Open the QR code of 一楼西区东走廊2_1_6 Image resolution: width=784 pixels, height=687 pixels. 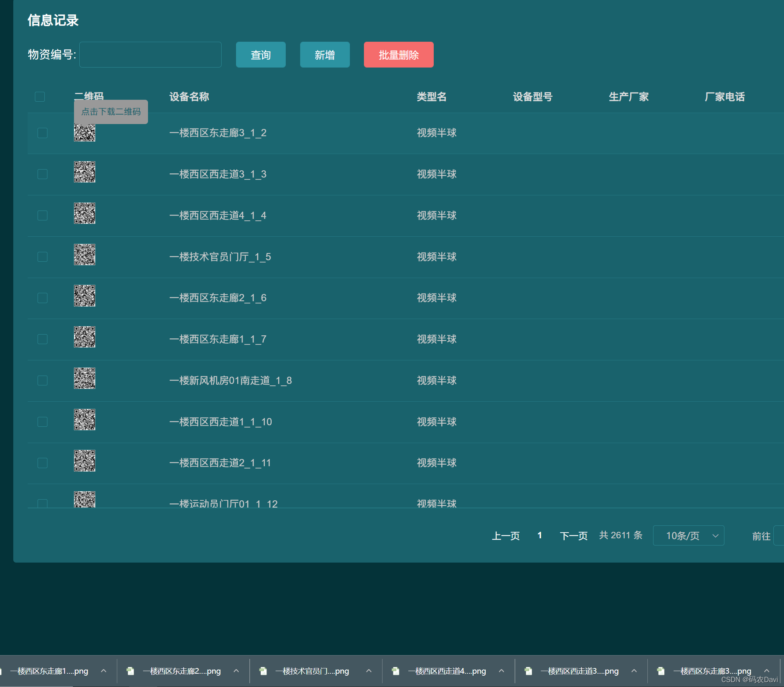coord(84,296)
